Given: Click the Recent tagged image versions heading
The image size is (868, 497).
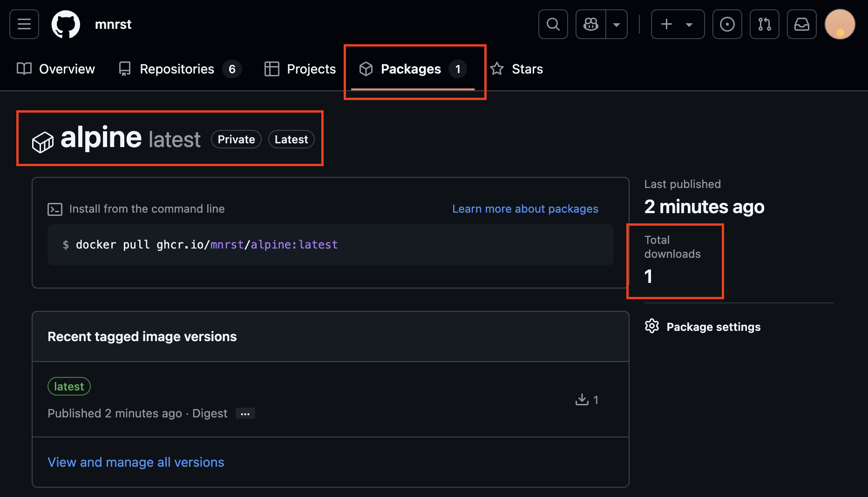Looking at the screenshot, I should coord(142,336).
